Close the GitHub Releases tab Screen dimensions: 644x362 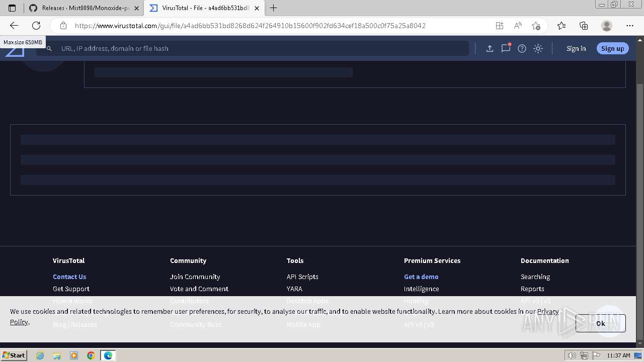click(x=136, y=8)
